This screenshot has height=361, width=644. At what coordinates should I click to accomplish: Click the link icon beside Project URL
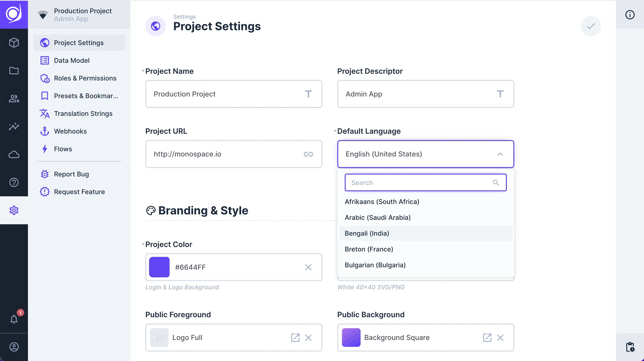[309, 154]
